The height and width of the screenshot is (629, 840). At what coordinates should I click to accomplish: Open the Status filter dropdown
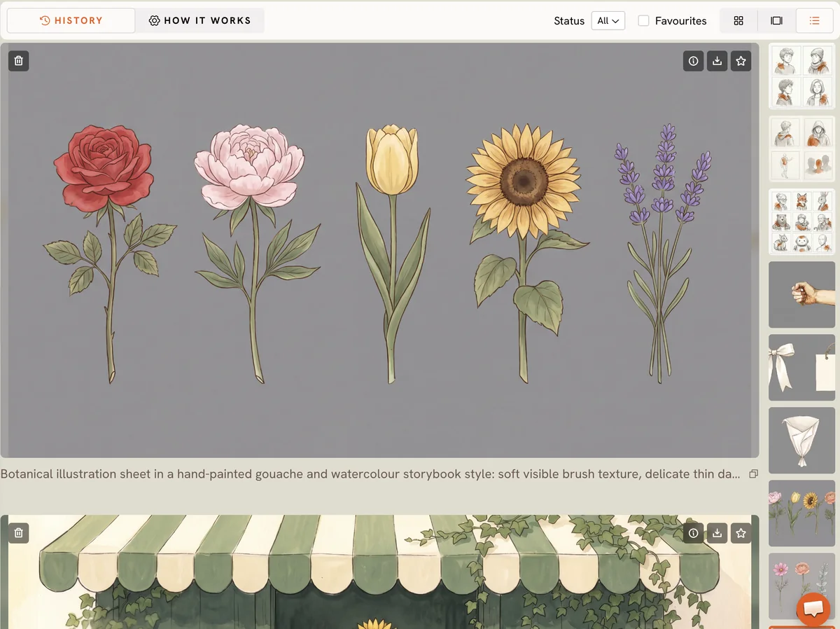click(608, 21)
